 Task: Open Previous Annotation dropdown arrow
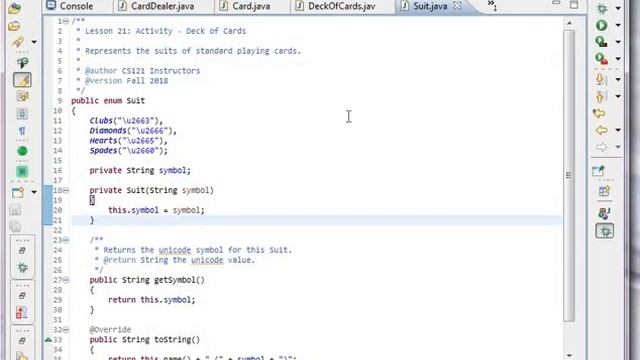coord(618,96)
